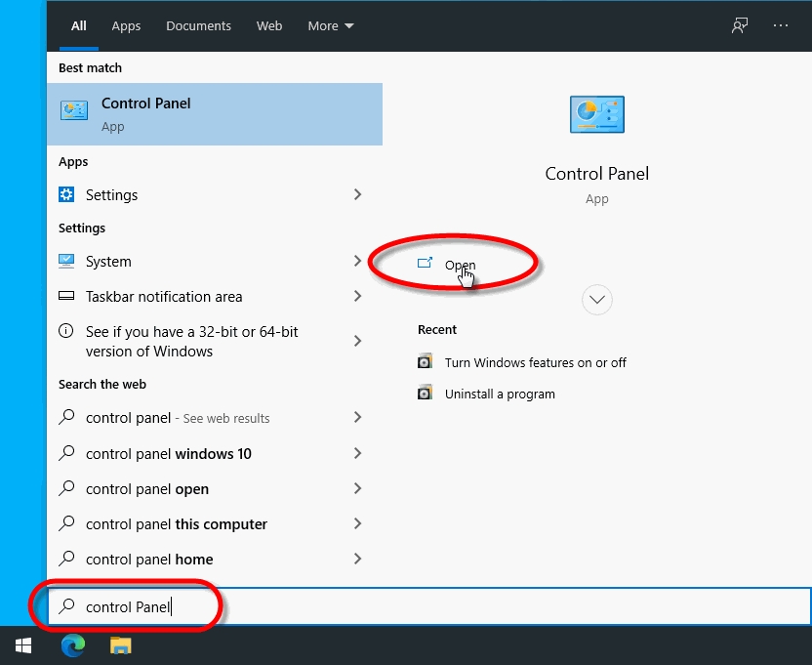Viewport: 812px width, 665px height.
Task: Open File Explorer from the taskbar
Action: tap(120, 644)
